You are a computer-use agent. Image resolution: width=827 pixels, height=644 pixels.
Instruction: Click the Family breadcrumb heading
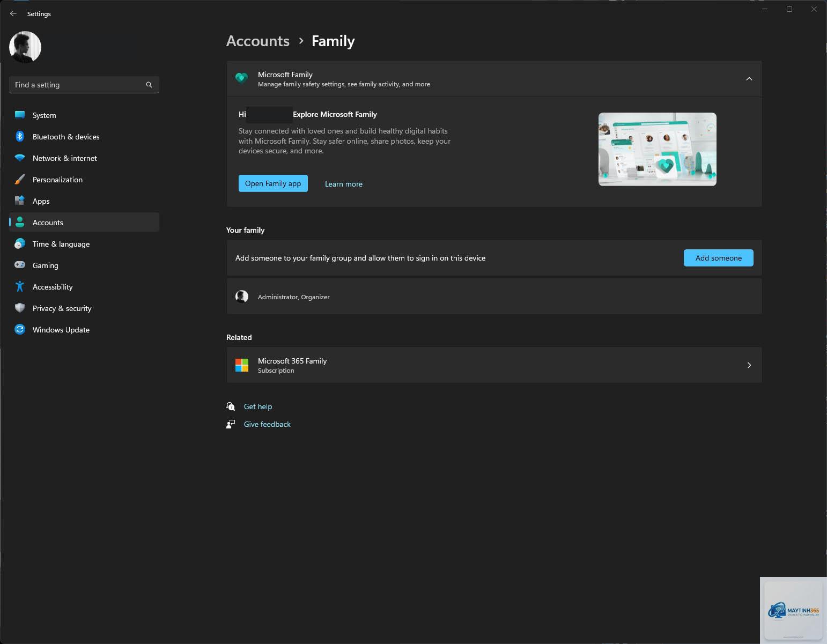click(x=333, y=41)
